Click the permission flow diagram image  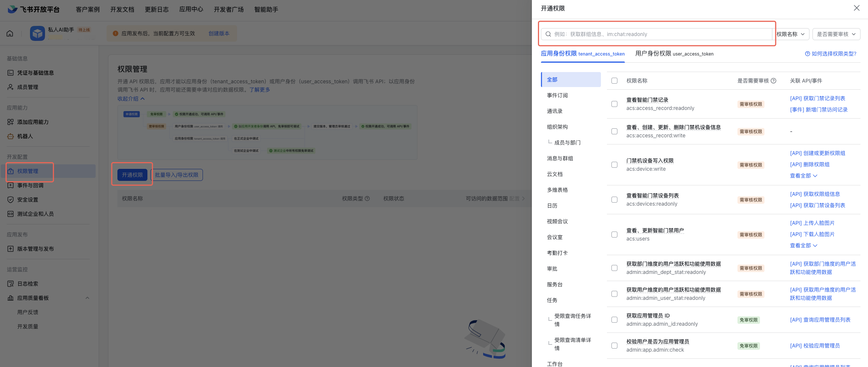(x=267, y=132)
